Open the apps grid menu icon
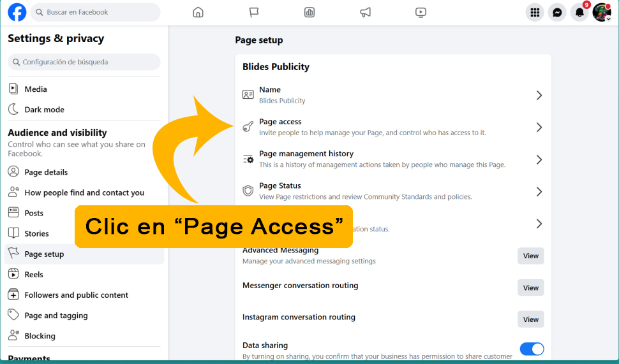This screenshot has height=364, width=619. click(x=535, y=12)
